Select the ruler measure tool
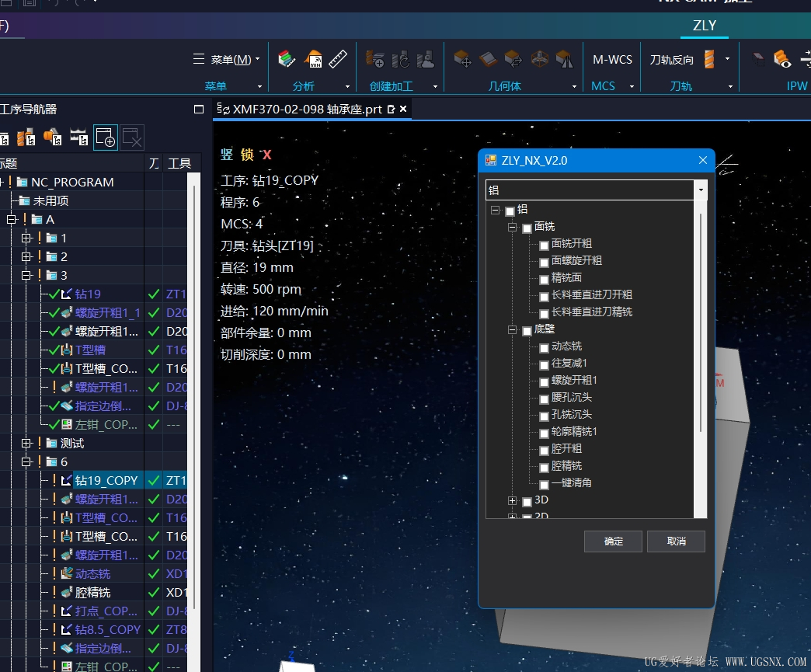 pyautogui.click(x=338, y=60)
